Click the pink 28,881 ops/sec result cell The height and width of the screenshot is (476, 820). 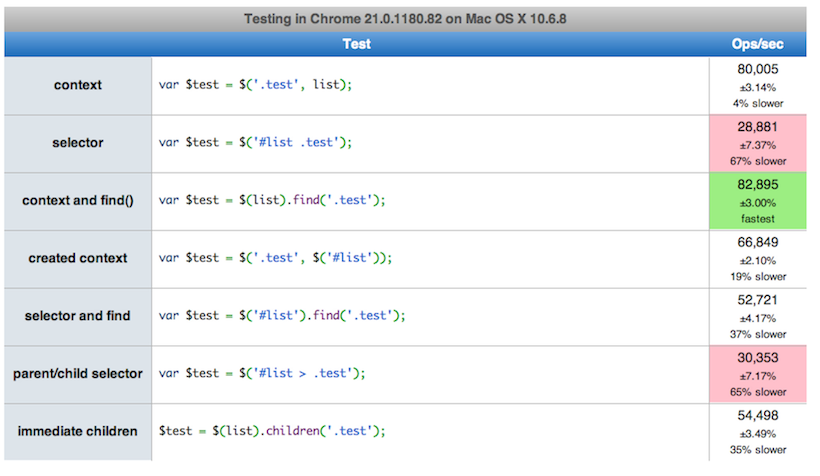[x=758, y=143]
